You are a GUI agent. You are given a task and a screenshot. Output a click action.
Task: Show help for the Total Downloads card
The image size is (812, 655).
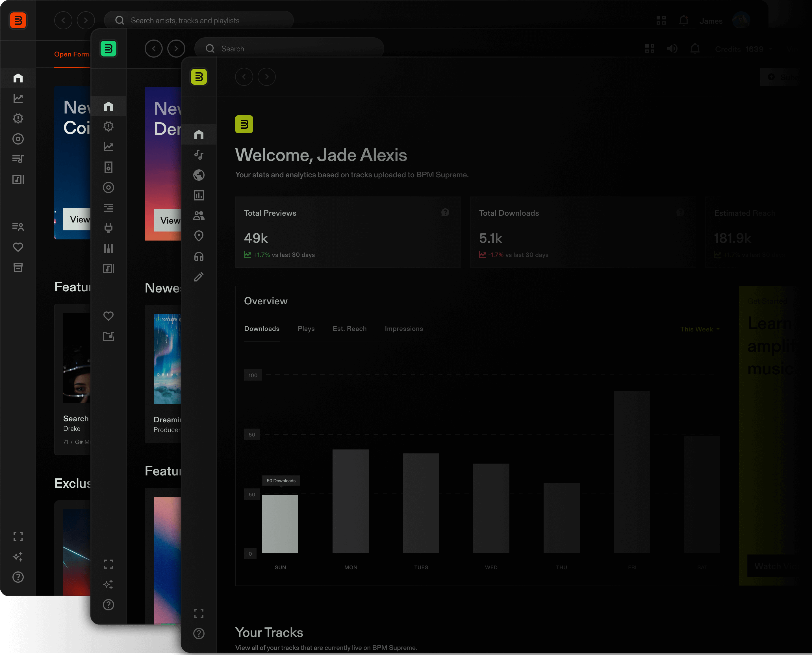pos(680,213)
